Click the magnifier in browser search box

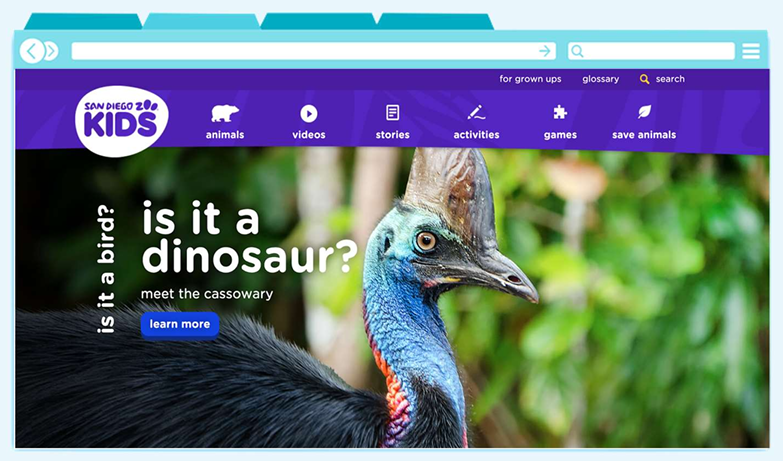click(x=577, y=51)
